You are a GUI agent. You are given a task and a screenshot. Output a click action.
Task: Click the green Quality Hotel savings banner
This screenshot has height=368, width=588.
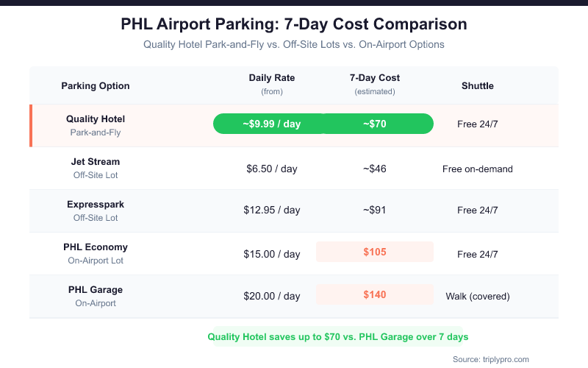point(338,336)
